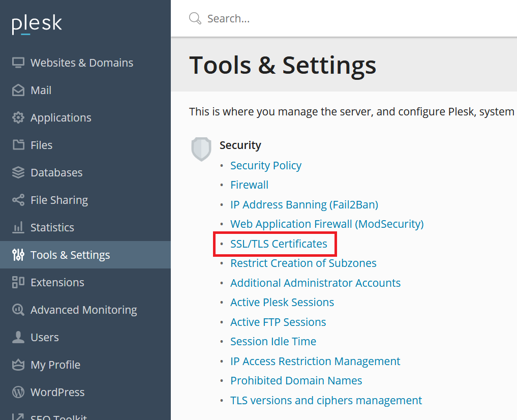
Task: Click the Applications gear icon
Action: pos(18,117)
